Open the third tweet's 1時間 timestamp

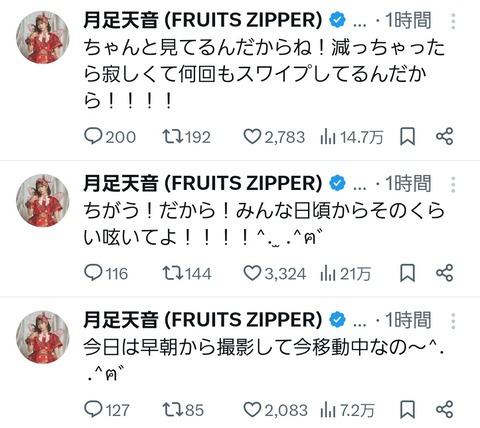coord(408,320)
